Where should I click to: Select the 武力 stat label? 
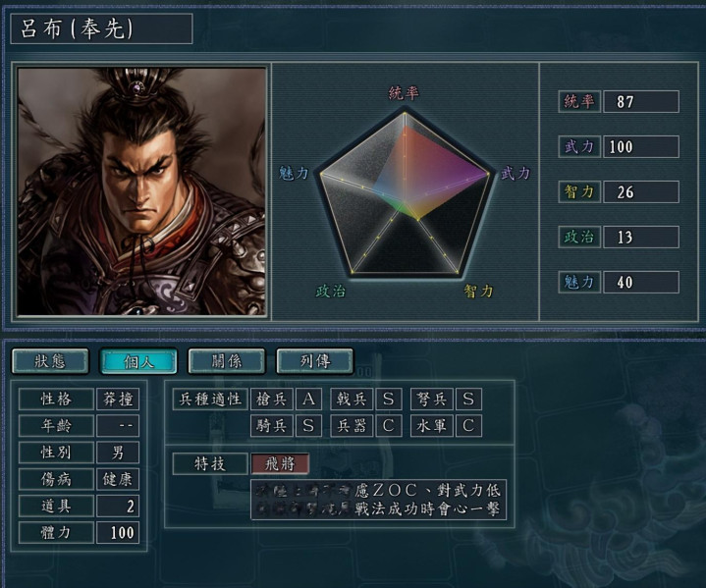pos(579,147)
